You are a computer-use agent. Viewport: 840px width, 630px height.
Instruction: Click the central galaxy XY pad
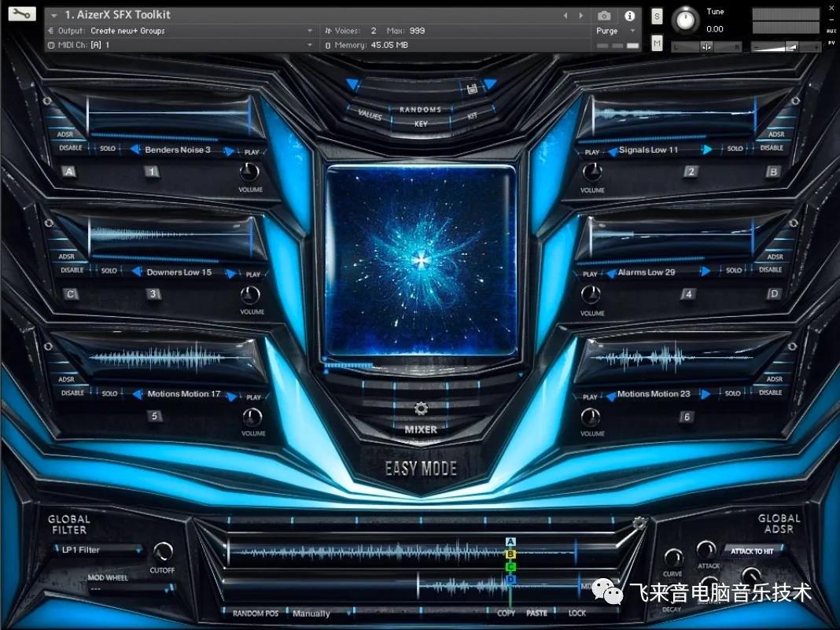tap(421, 260)
